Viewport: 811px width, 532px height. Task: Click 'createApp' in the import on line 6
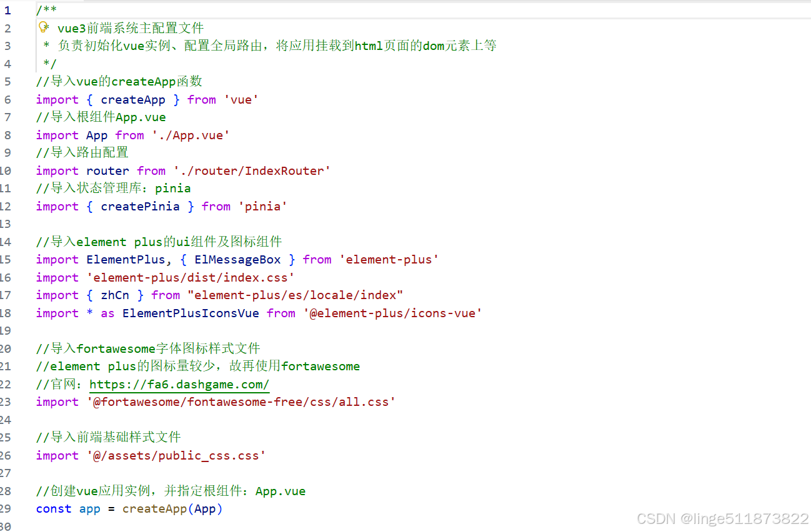click(133, 99)
